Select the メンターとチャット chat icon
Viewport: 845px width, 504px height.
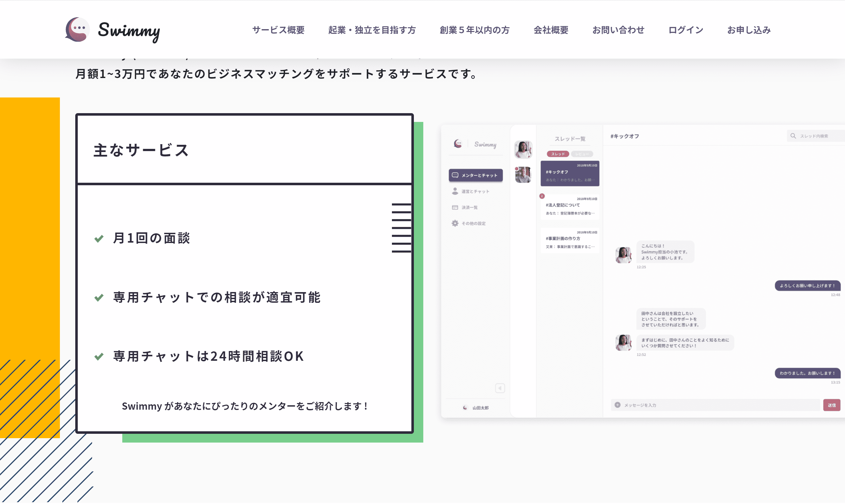(455, 175)
